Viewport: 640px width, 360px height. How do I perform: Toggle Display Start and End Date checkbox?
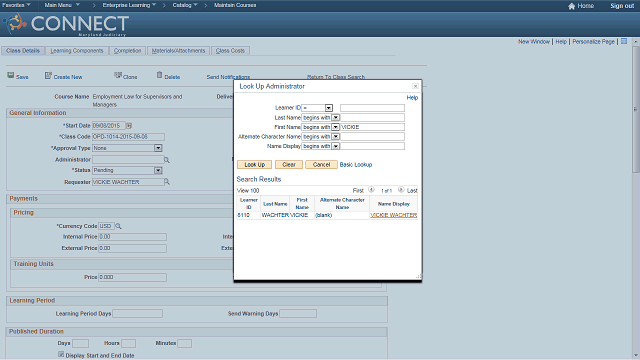coord(61,354)
